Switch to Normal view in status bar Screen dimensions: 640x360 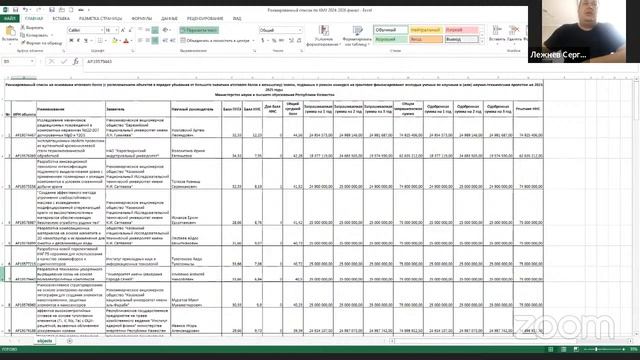click(x=551, y=349)
